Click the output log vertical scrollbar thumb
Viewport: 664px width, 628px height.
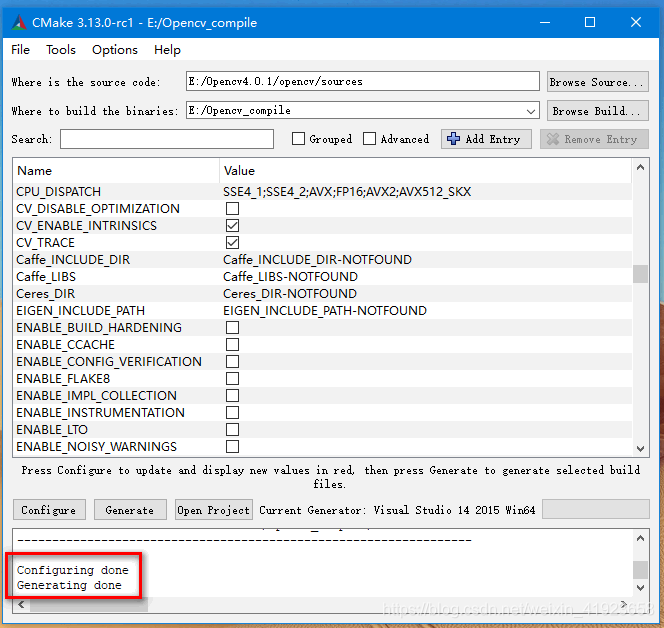tap(640, 570)
